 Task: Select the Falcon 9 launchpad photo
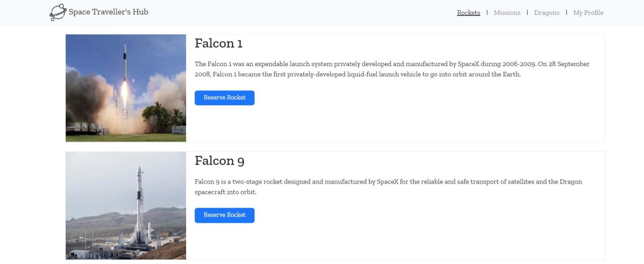tap(126, 206)
